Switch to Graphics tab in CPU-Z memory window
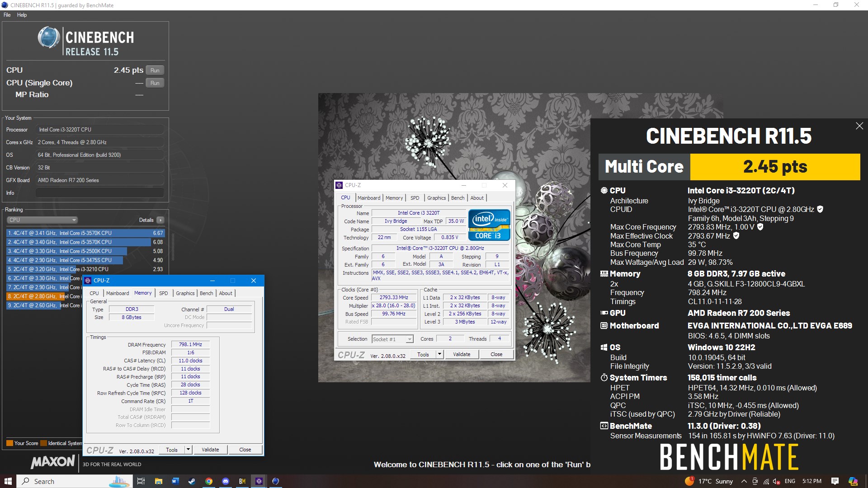This screenshot has width=868, height=488. [185, 293]
